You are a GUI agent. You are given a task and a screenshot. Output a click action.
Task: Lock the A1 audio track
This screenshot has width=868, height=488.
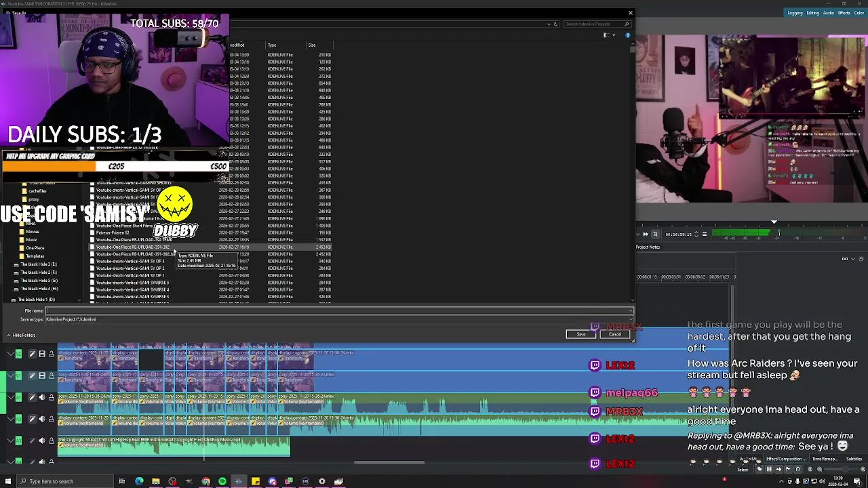tap(51, 397)
